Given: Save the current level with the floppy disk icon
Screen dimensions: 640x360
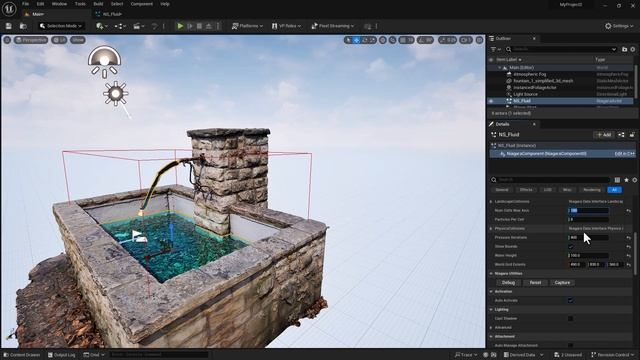Looking at the screenshot, I should (9, 26).
